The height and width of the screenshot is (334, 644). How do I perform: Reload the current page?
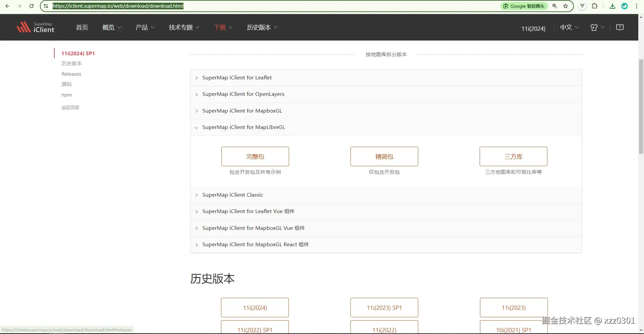pyautogui.click(x=32, y=6)
